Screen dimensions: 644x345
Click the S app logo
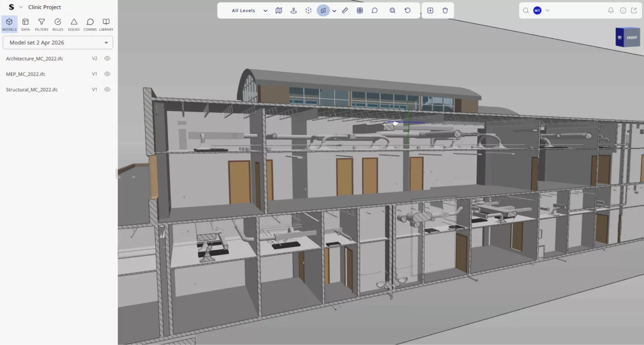[11, 7]
